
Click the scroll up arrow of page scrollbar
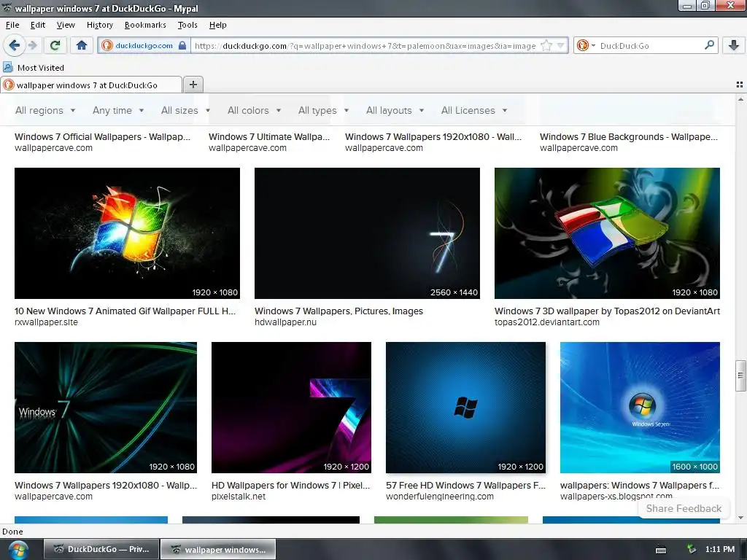click(740, 99)
